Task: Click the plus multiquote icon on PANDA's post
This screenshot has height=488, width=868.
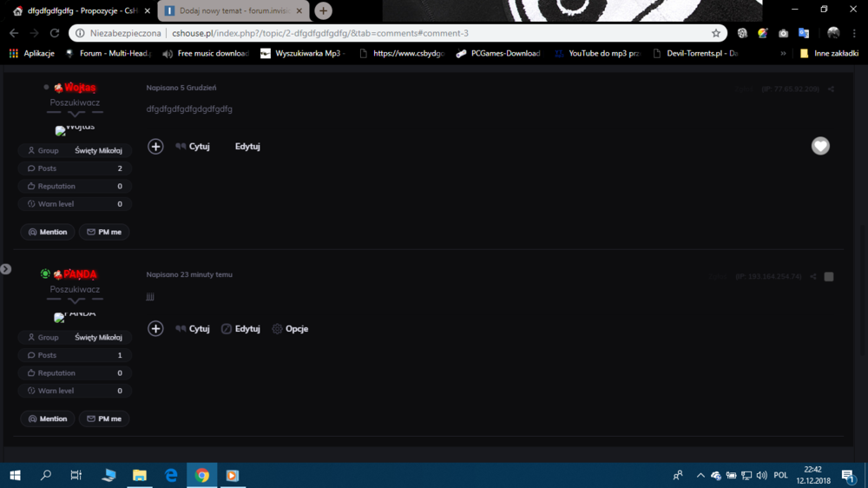Action: pyautogui.click(x=155, y=329)
